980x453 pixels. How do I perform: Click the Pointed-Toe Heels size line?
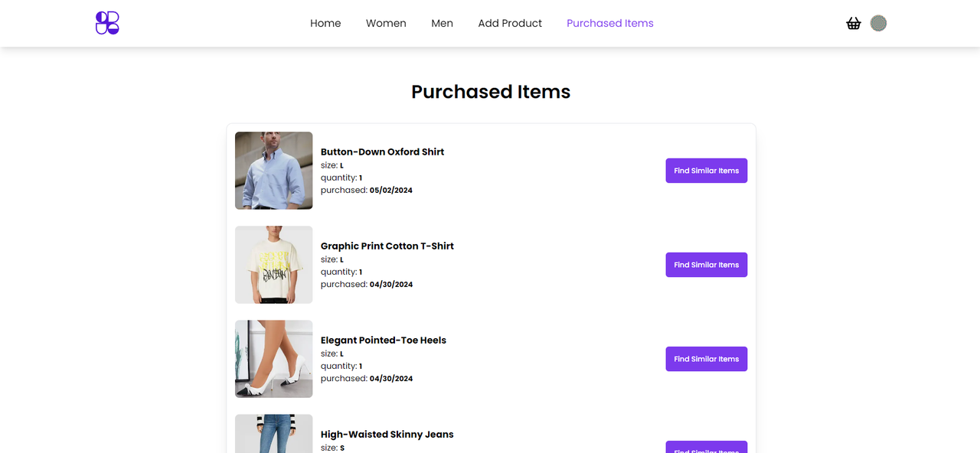(x=332, y=354)
